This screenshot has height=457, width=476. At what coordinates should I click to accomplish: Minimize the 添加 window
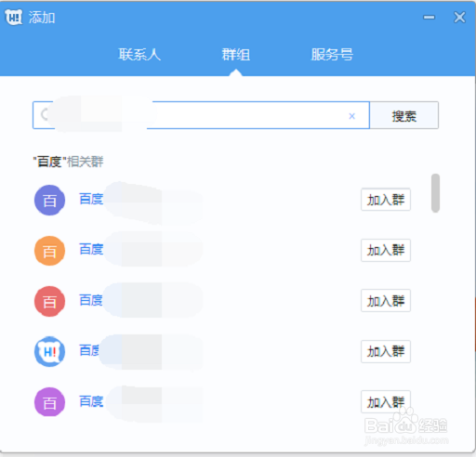click(430, 18)
